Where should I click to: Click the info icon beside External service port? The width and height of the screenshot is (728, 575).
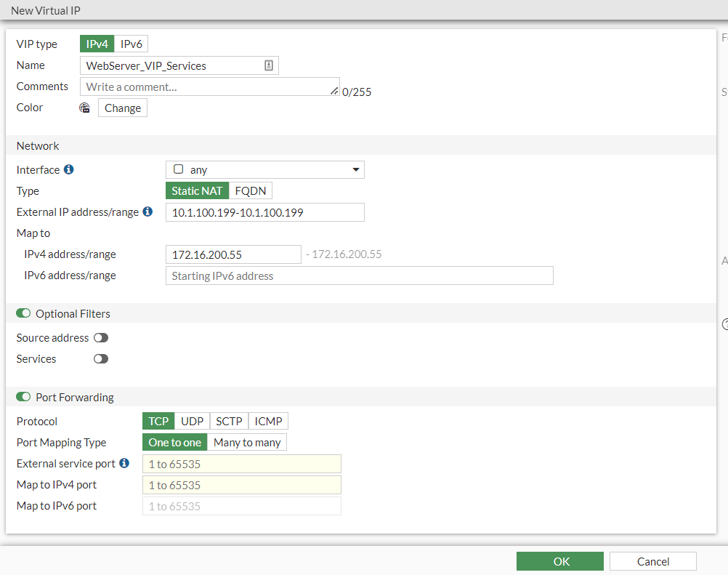pos(124,463)
